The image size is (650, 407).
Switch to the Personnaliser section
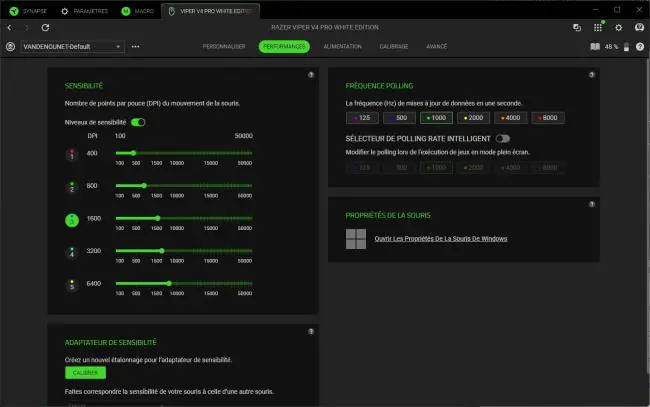point(224,46)
